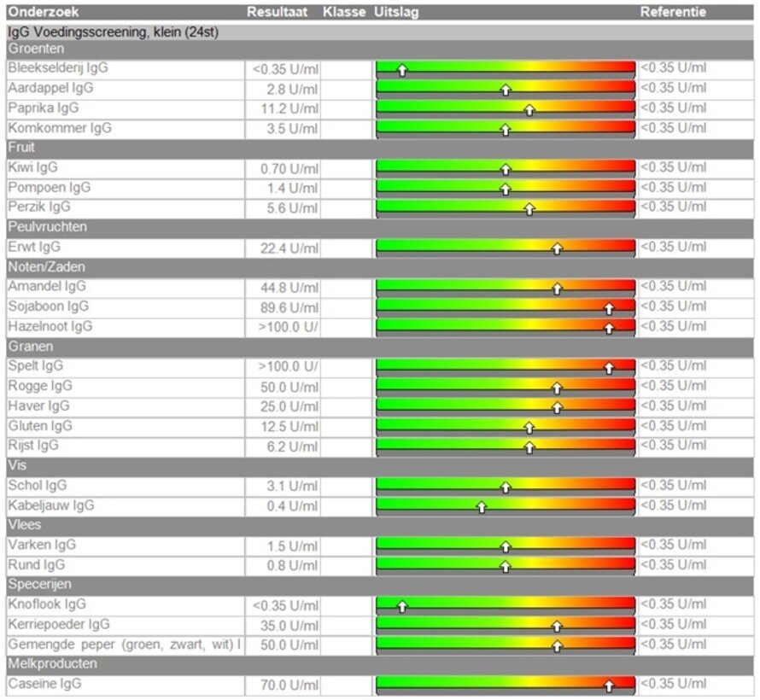Click the Klasse column header
Image resolution: width=760 pixels, height=700 pixels.
[344, 12]
